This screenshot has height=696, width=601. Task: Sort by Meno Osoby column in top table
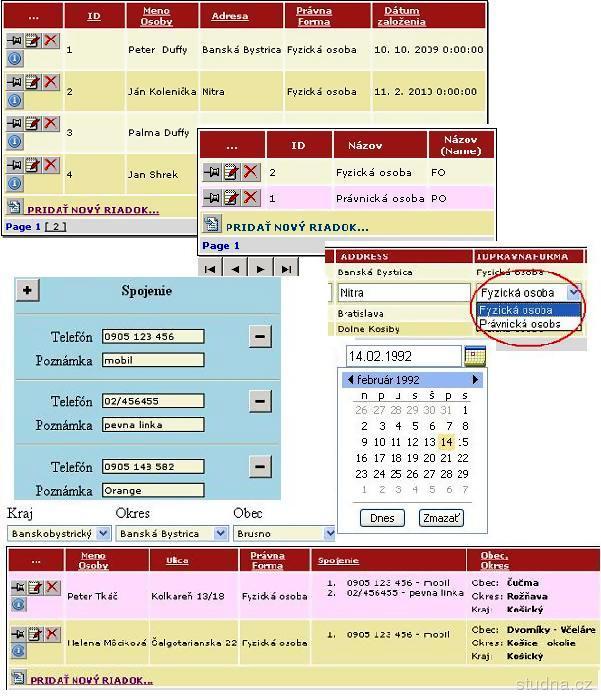(x=156, y=16)
